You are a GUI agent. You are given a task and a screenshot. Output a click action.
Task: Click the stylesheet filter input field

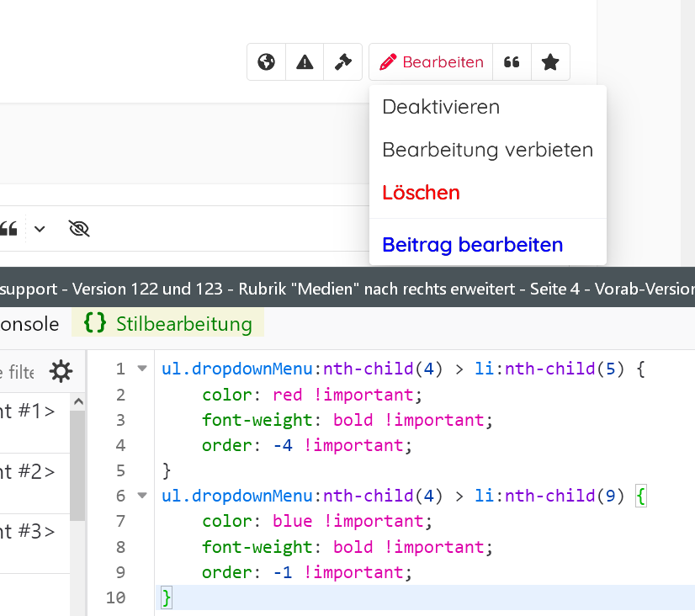[x=19, y=371]
